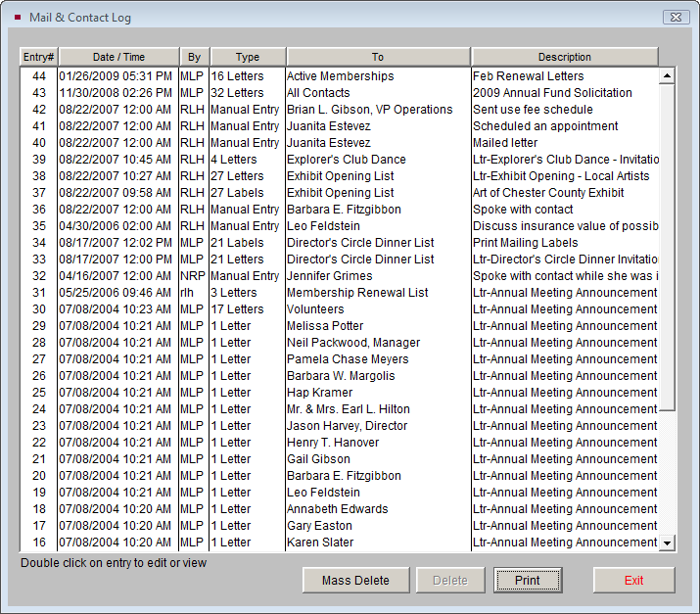Select the Jennifer Grimes entry

(x=340, y=276)
